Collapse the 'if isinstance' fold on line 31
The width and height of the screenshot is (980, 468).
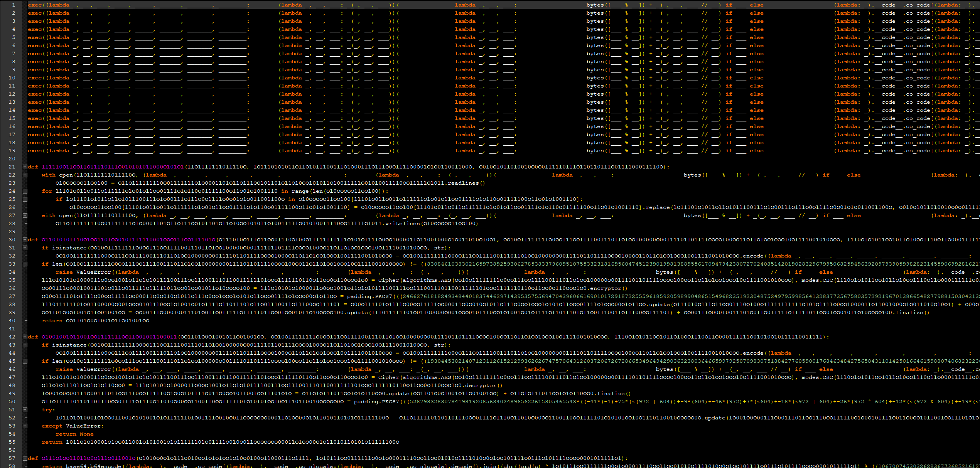point(25,248)
